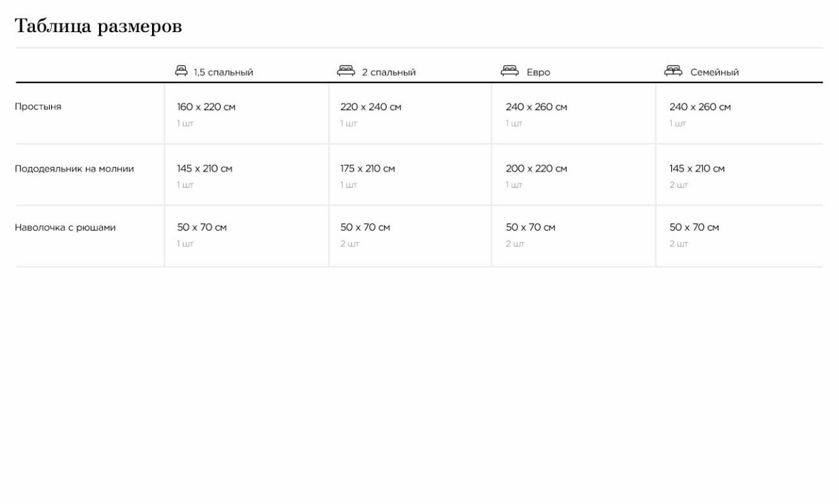Click the 175 x 210 см duvet size

point(367,169)
